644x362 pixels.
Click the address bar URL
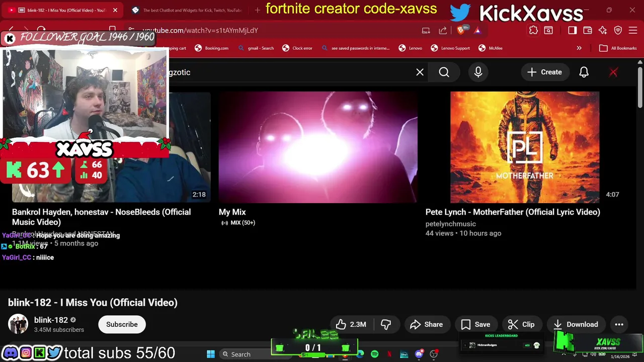pyautogui.click(x=200, y=30)
